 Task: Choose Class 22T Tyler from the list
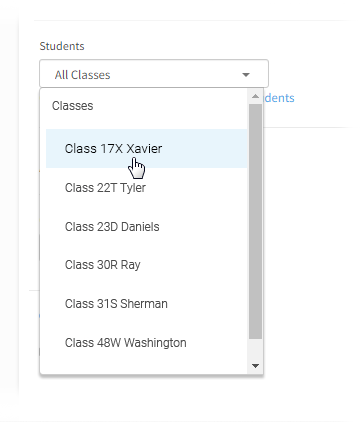[147, 187]
